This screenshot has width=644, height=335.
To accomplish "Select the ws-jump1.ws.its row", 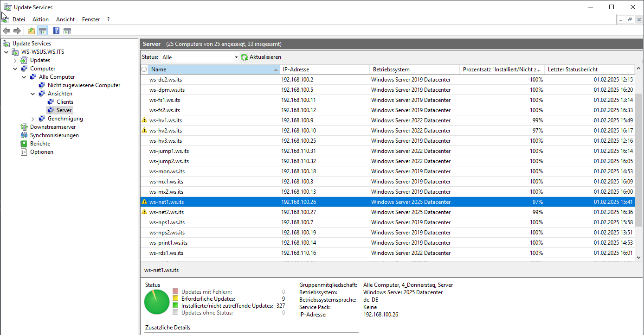I will tap(387, 151).
